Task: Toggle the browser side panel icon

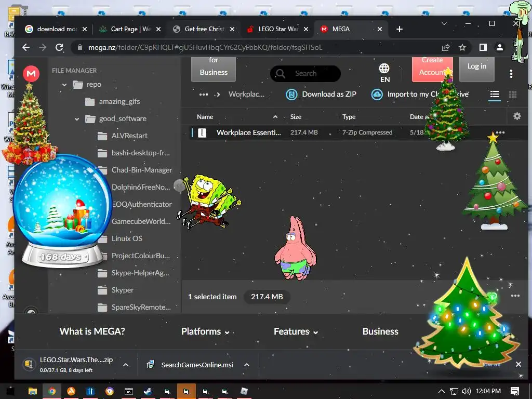Action: click(x=483, y=47)
